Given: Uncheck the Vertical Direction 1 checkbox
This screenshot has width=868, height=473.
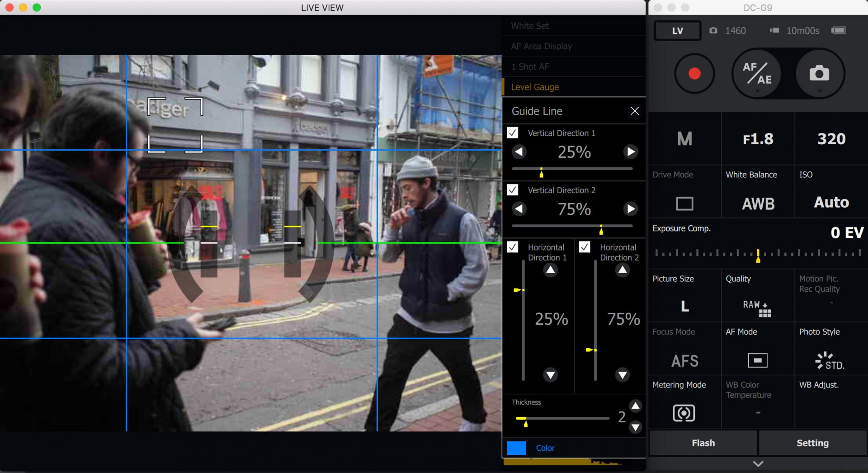Looking at the screenshot, I should (x=513, y=133).
